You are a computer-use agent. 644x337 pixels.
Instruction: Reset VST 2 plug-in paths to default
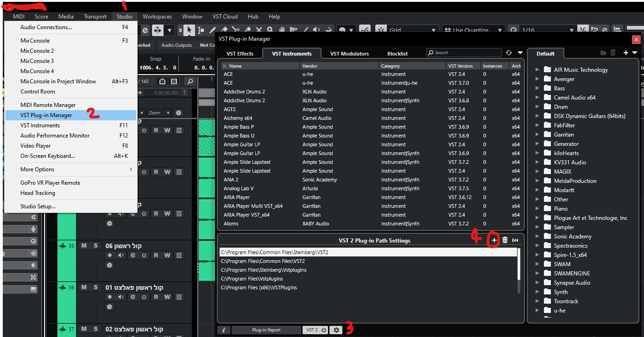pyautogui.click(x=515, y=240)
